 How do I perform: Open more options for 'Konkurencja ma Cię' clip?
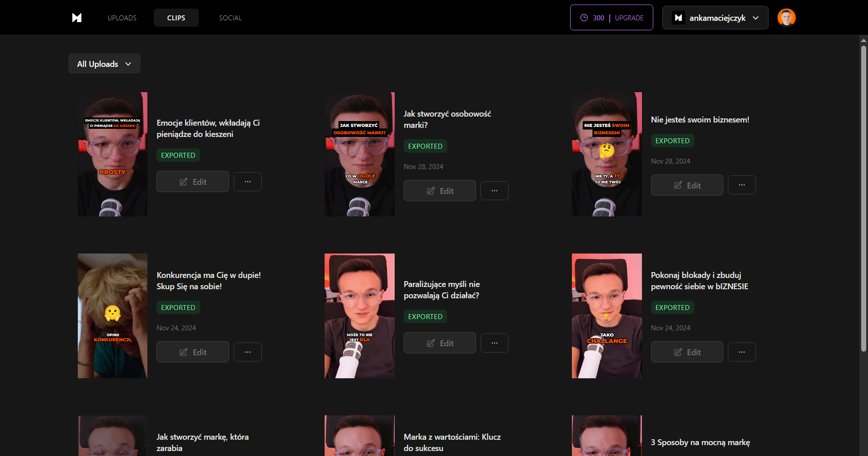pyautogui.click(x=247, y=352)
